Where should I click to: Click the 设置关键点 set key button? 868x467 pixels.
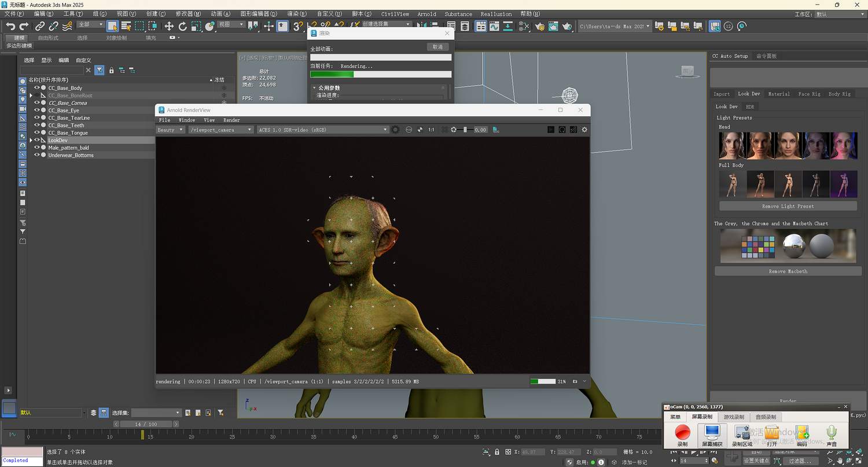point(757,461)
